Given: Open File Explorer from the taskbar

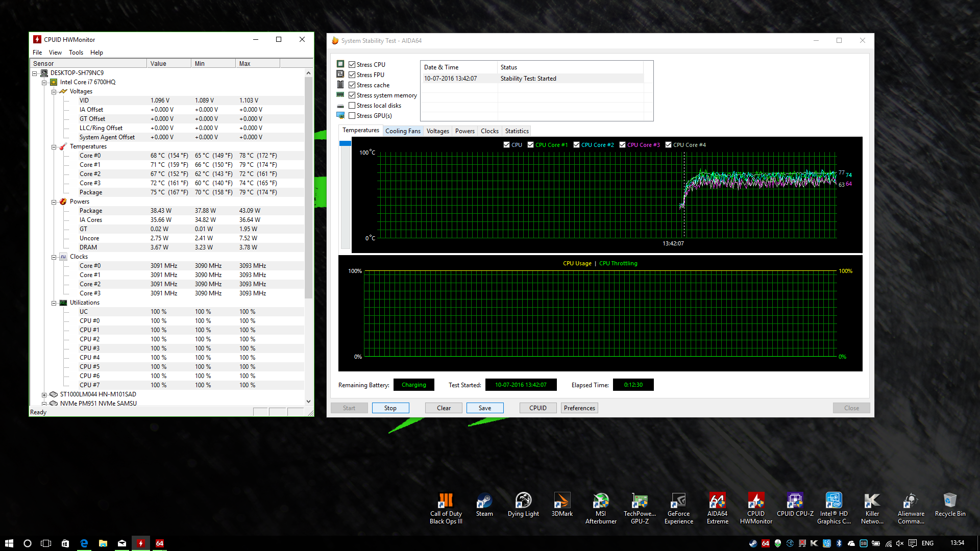Looking at the screenshot, I should pos(103,543).
